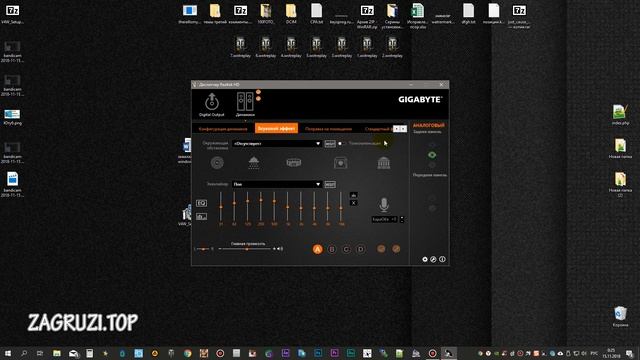Screen dimensions: 640x360
Task: Switch to the Стандартный формат tab
Action: [x=378, y=129]
